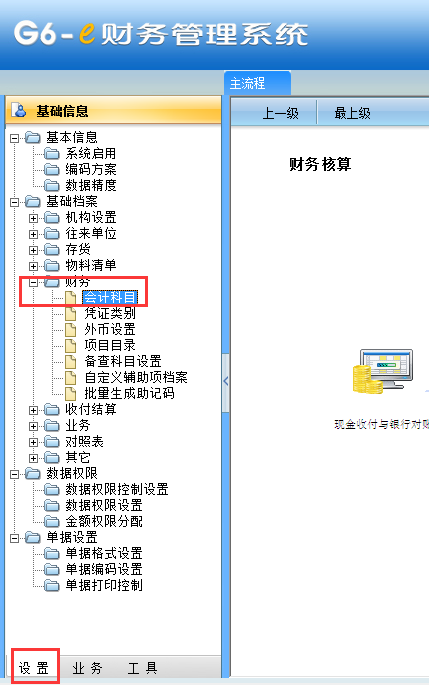Expand the 收付结算 tree node

tap(33, 410)
